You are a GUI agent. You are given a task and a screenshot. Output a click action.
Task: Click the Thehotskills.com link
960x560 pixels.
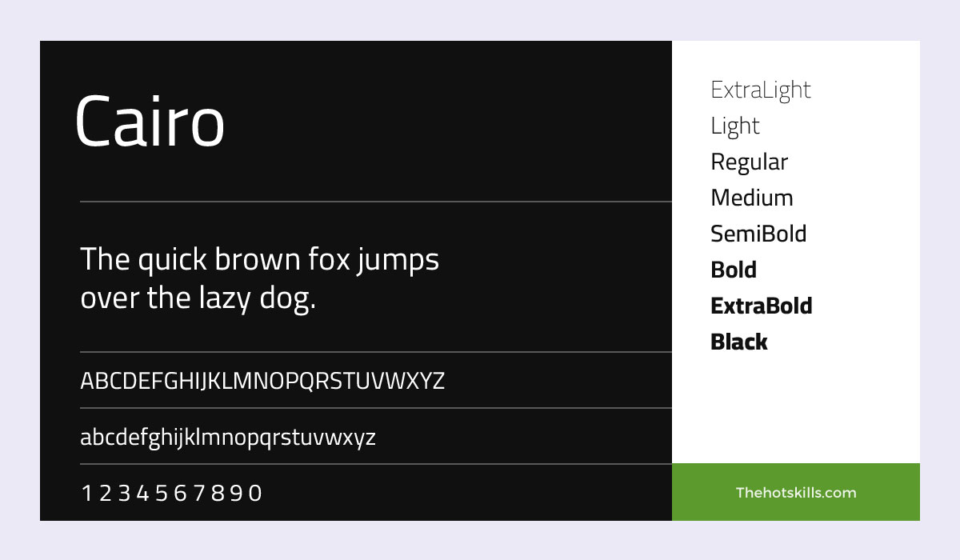pyautogui.click(x=795, y=493)
